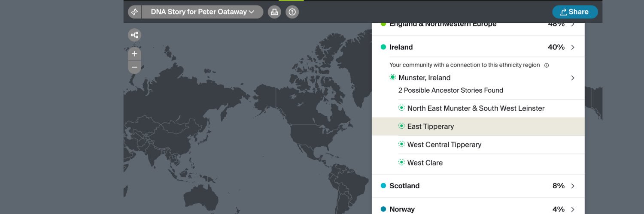Expand the Norway 4% region
644x214 pixels.
pos(573,209)
